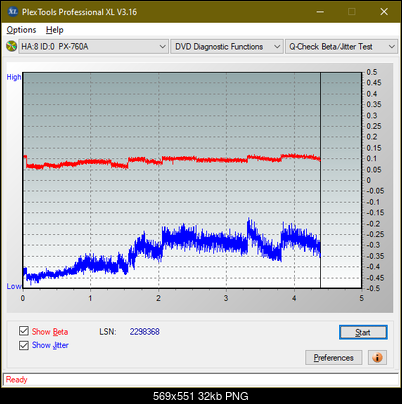
Task: Click the x-axis label 0
Action: (x=23, y=298)
